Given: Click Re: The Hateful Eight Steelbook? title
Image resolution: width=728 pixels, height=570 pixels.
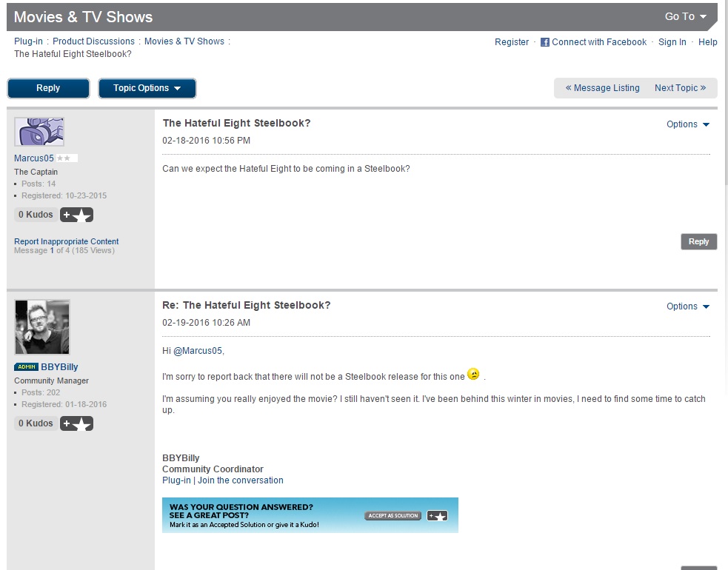Looking at the screenshot, I should pos(247,306).
